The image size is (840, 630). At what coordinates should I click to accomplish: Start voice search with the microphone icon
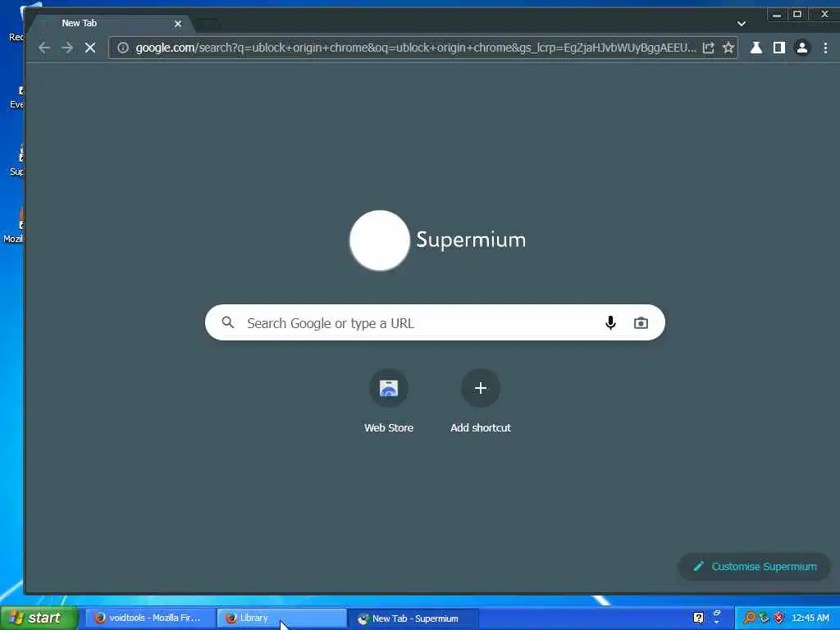point(610,322)
